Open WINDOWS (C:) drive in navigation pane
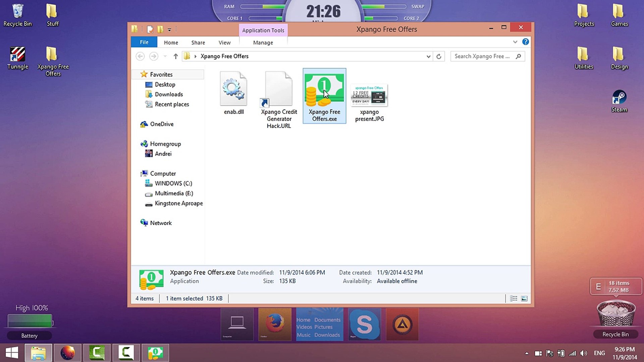The image size is (644, 362). click(x=173, y=183)
